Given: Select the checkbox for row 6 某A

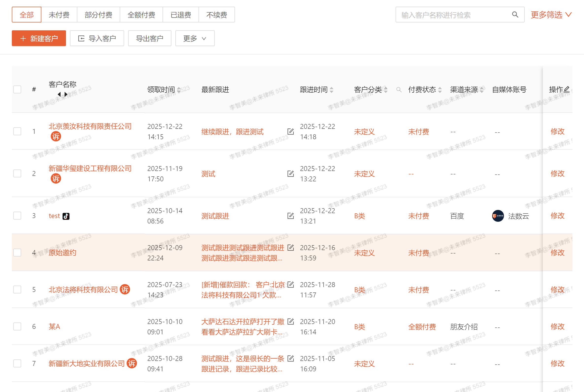Looking at the screenshot, I should pyautogui.click(x=17, y=326).
